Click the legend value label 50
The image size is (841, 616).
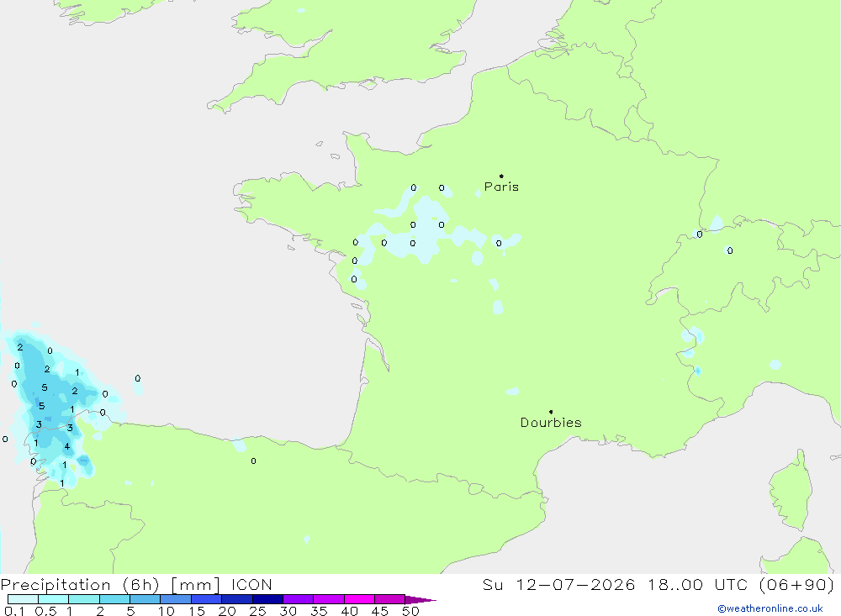pyautogui.click(x=410, y=611)
